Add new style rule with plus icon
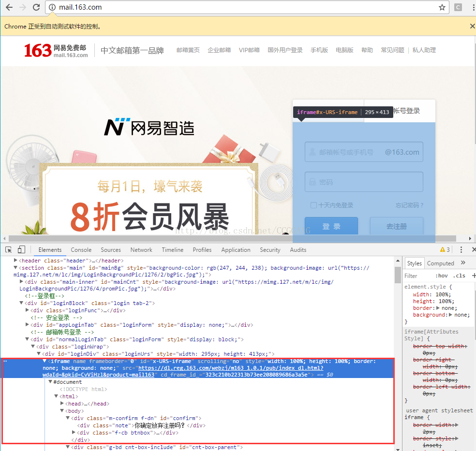Image resolution: width=476 pixels, height=451 pixels. 474,276
